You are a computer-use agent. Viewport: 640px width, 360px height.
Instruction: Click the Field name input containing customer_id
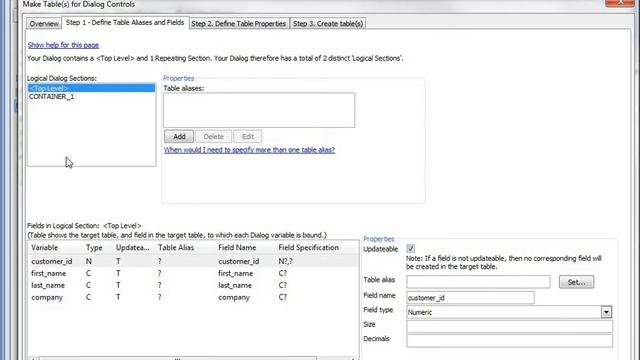pos(470,298)
